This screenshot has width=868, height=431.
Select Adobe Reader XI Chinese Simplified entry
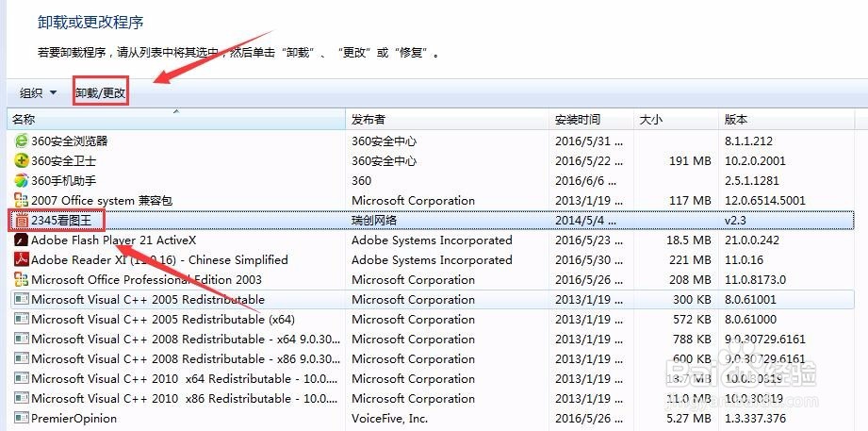click(159, 259)
